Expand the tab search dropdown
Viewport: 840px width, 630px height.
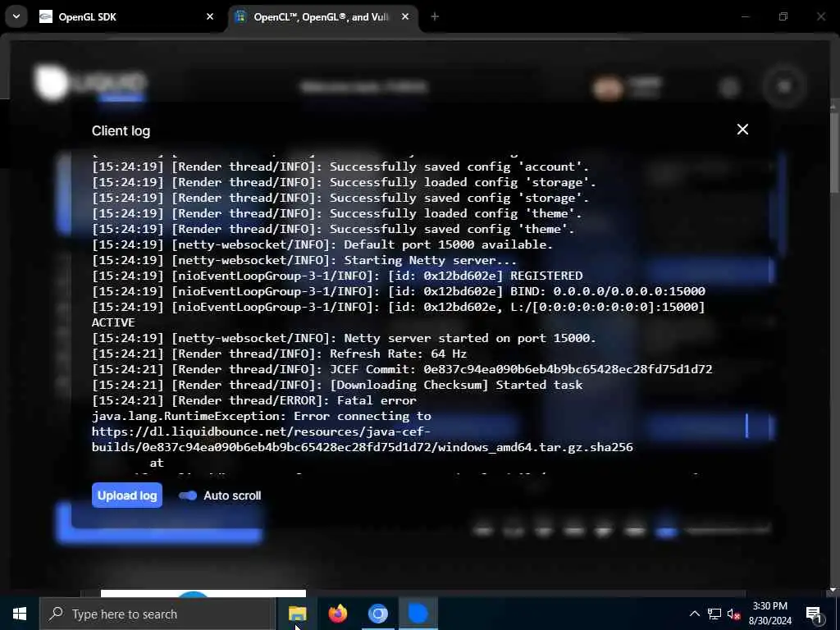pyautogui.click(x=16, y=16)
